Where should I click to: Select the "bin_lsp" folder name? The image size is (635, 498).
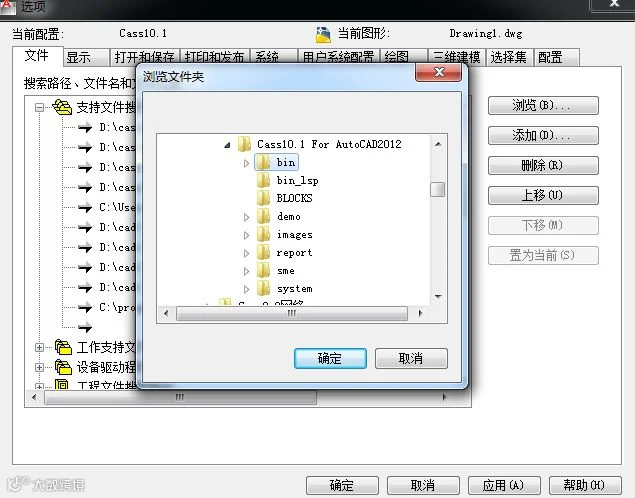click(x=298, y=180)
